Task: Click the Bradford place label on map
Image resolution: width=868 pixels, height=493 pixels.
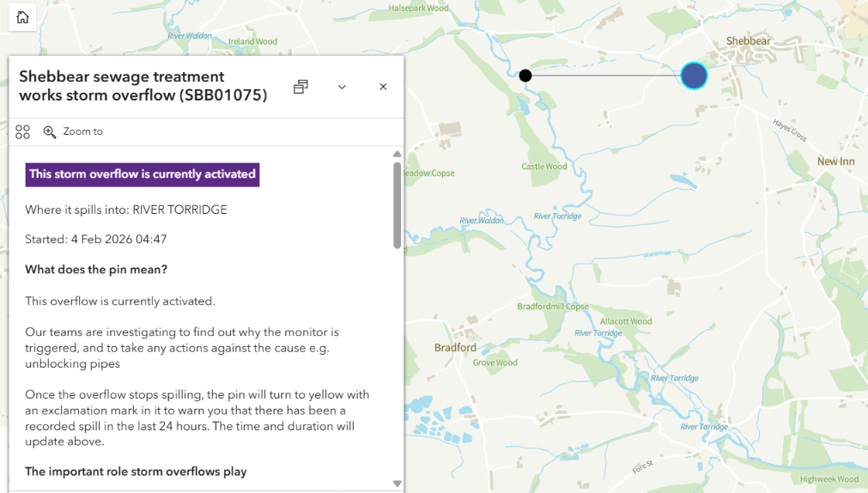Action: tap(455, 348)
